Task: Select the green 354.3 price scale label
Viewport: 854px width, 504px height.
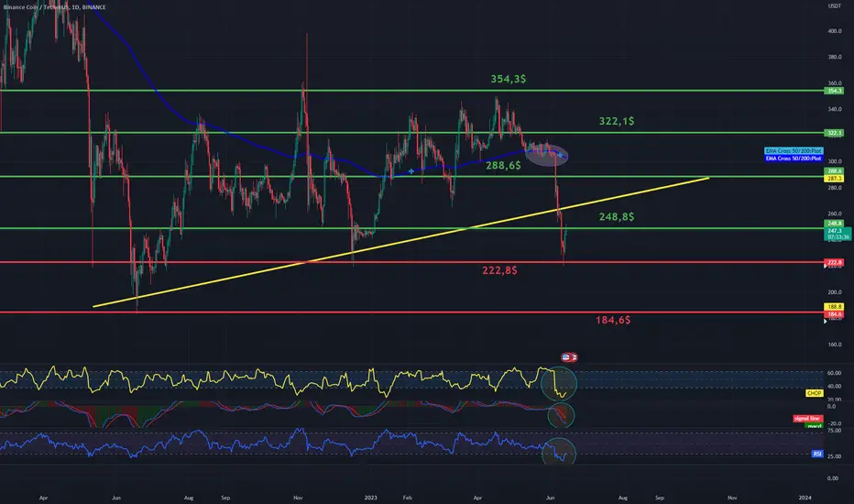Action: (x=835, y=91)
